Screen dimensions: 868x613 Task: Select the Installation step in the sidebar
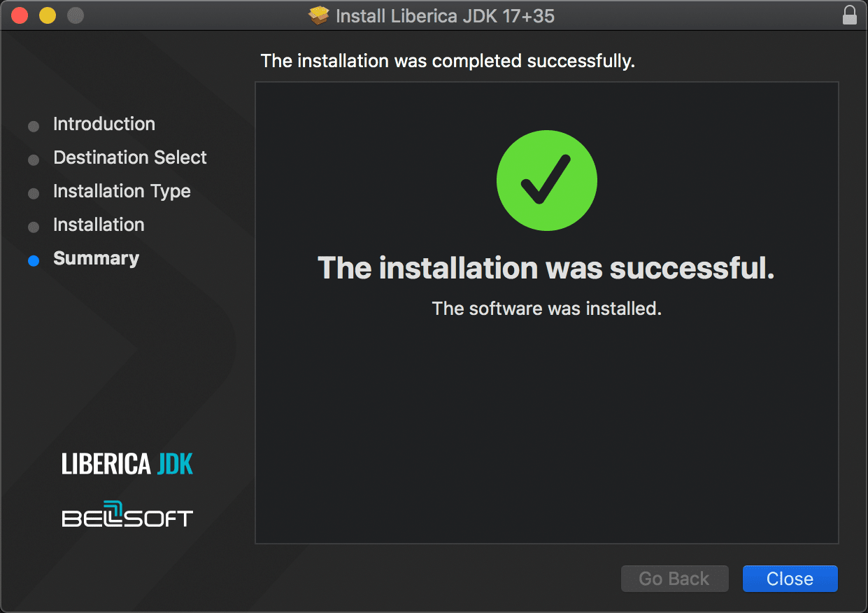pyautogui.click(x=98, y=225)
